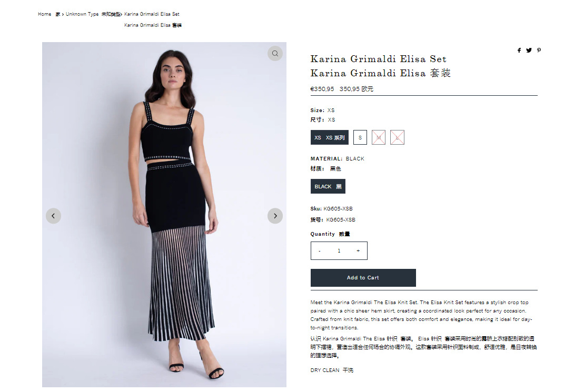The height and width of the screenshot is (392, 574).
Task: Pick the BLACK material swatch
Action: coord(328,186)
